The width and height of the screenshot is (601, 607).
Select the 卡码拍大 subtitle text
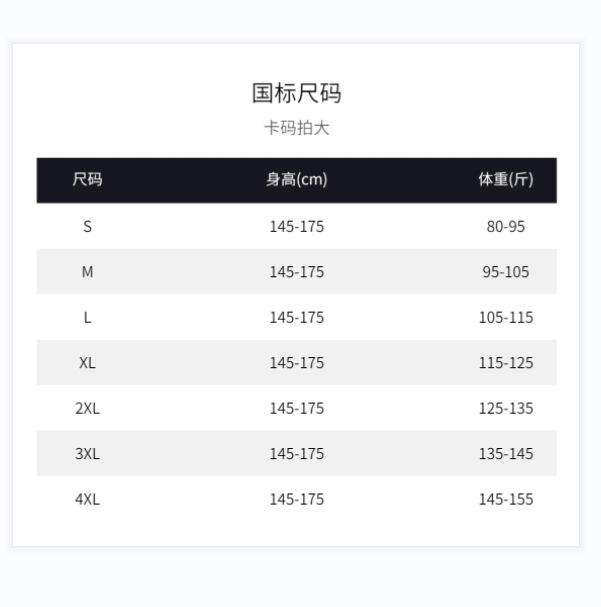pos(296,128)
